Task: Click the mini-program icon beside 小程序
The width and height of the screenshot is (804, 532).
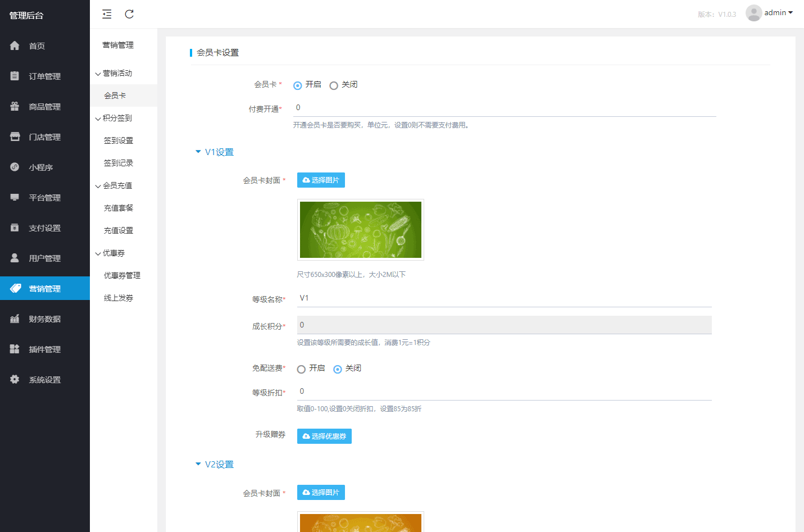Action: [x=15, y=167]
